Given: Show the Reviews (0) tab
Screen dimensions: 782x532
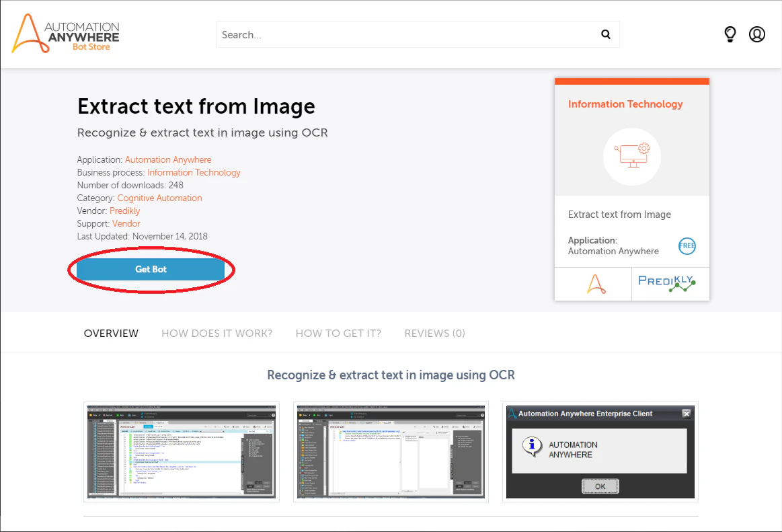Looking at the screenshot, I should [435, 334].
